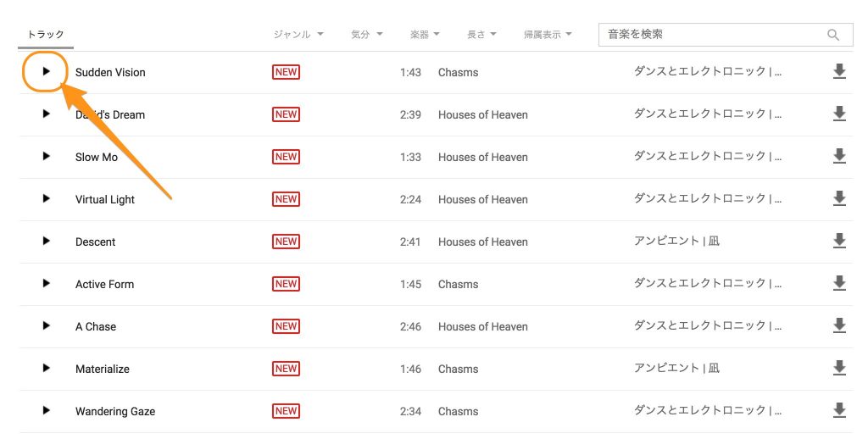Play the Descent track
Viewport: 868px width, 439px height.
tap(46, 242)
